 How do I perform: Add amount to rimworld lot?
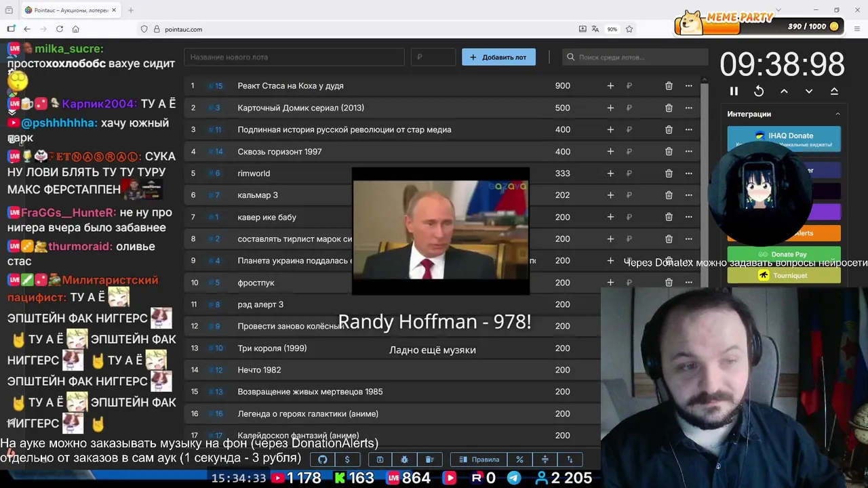[x=610, y=174]
